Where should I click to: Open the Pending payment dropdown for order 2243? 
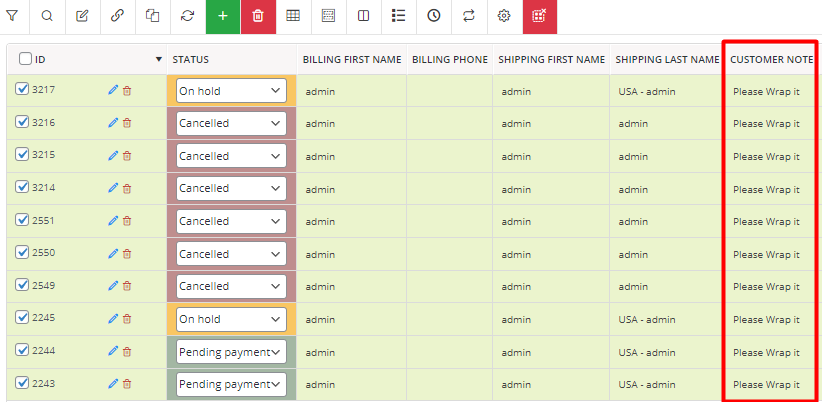pyautogui.click(x=231, y=384)
